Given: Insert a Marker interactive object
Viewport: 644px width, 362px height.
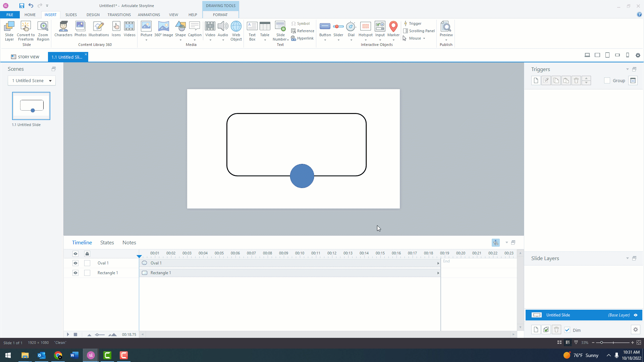Looking at the screenshot, I should click(393, 30).
